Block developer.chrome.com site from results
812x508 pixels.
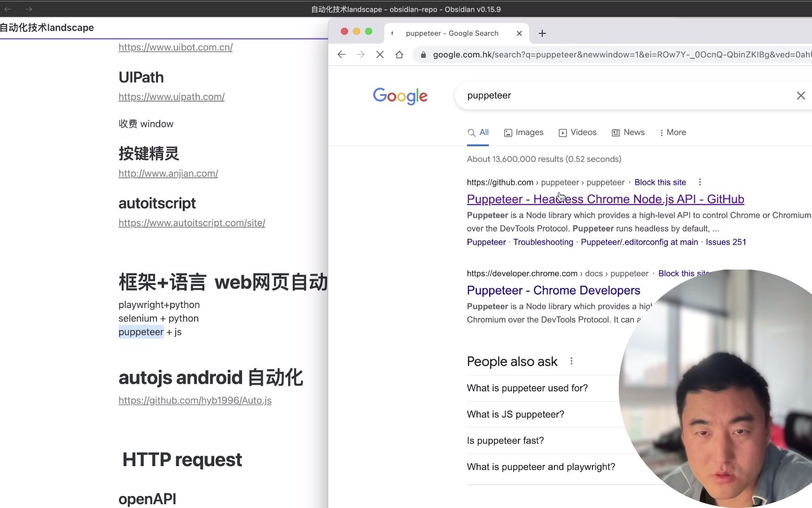pos(684,273)
